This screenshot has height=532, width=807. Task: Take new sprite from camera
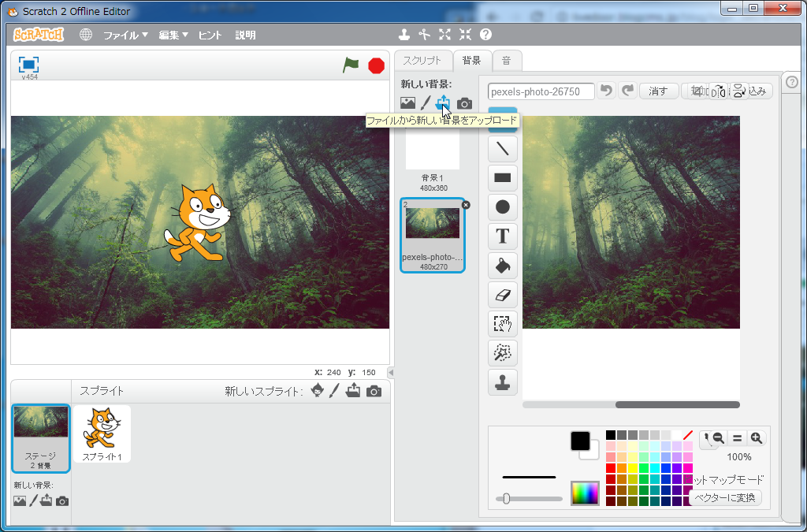pos(374,392)
